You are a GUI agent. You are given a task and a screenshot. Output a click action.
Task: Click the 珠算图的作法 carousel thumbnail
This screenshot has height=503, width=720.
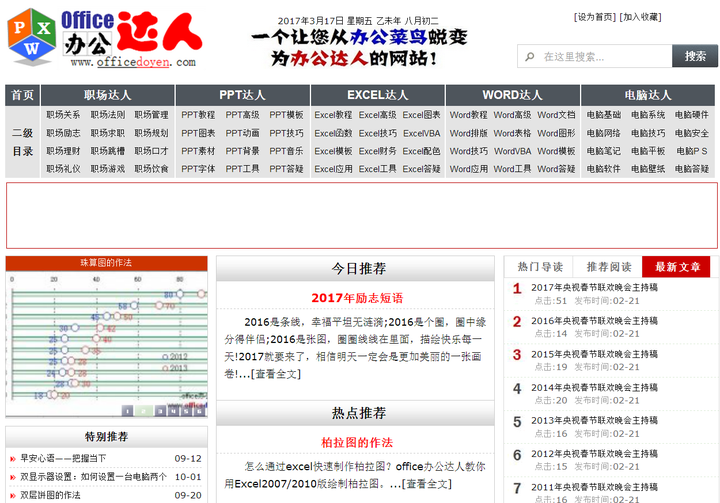(x=106, y=340)
